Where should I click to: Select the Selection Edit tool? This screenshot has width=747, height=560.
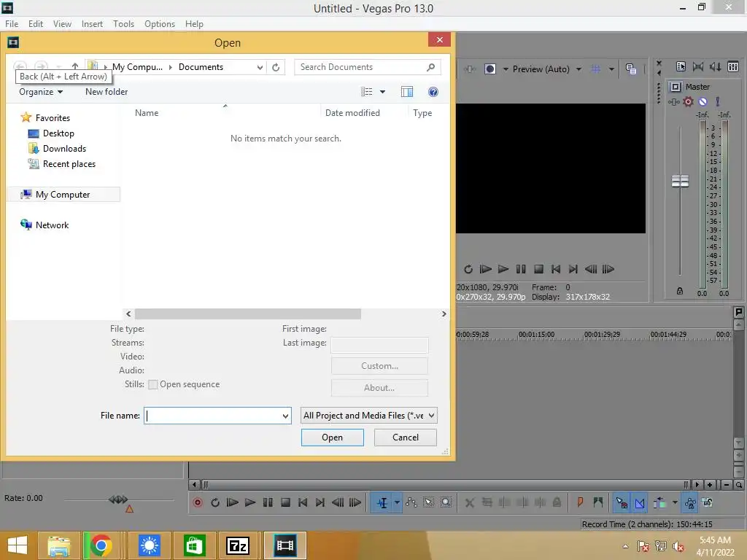[x=429, y=502]
